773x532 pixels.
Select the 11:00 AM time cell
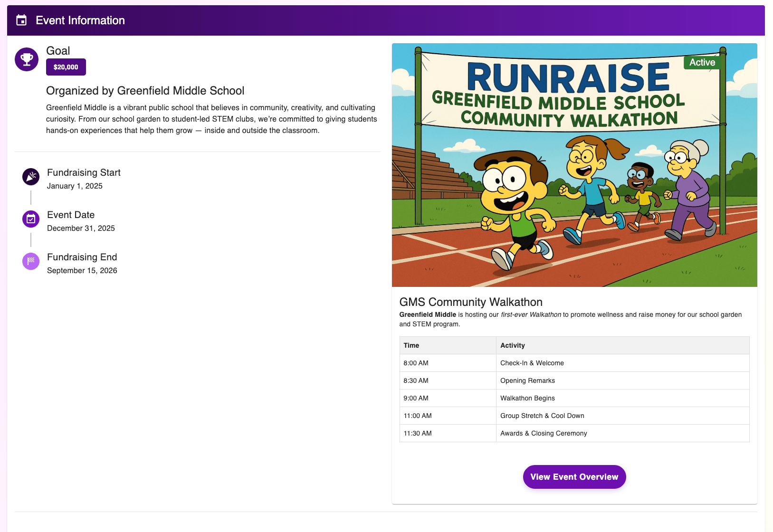point(448,416)
